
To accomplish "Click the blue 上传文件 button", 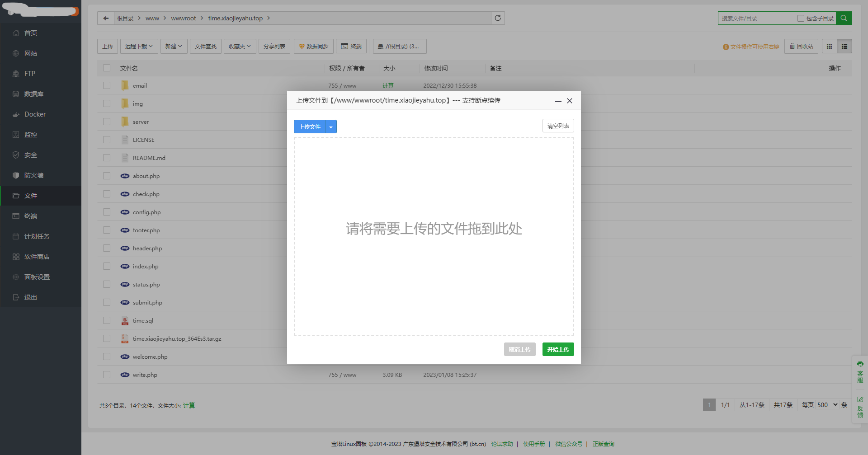I will pos(310,127).
